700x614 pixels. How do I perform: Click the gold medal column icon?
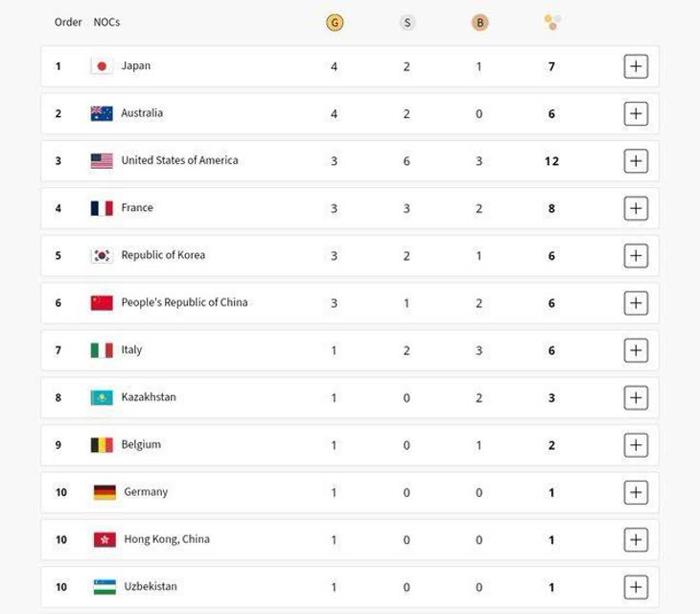tap(334, 22)
